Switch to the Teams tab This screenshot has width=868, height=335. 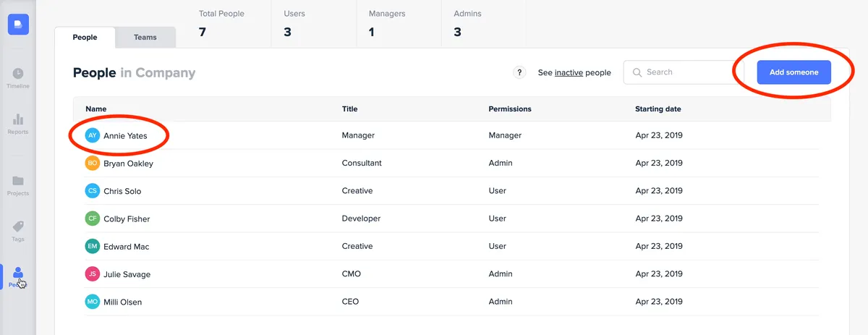pos(145,38)
